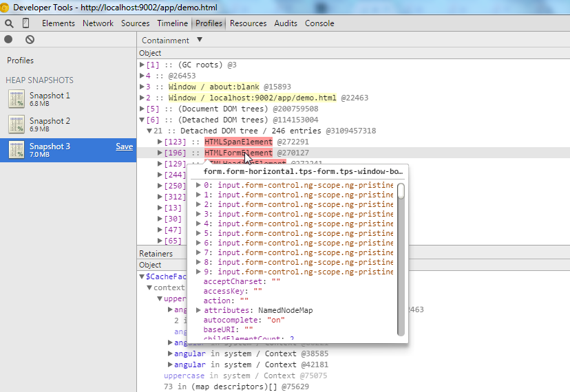Viewport: 570px width, 392px height.
Task: Expand popup item 9 input.form-control
Action: tap(198, 272)
